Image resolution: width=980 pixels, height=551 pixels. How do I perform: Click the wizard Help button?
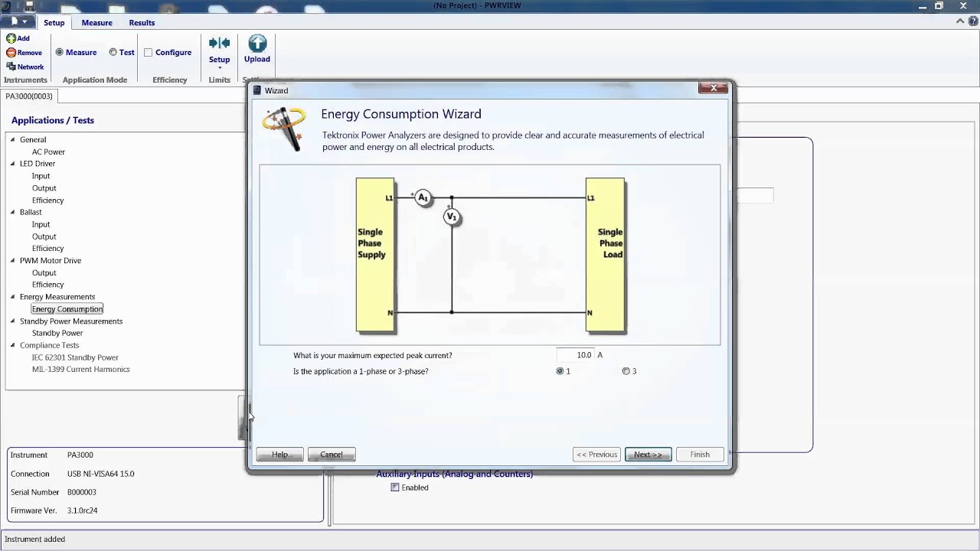280,455
